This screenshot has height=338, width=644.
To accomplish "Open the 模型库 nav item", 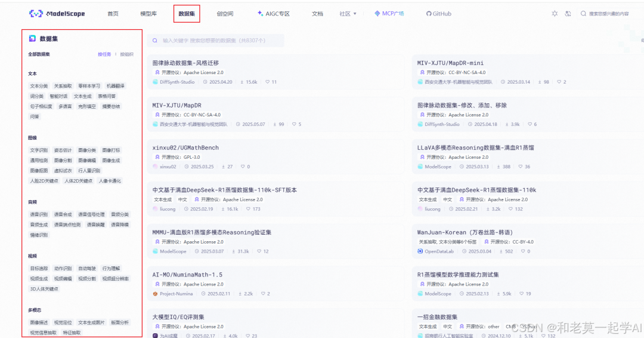I will pyautogui.click(x=148, y=14).
